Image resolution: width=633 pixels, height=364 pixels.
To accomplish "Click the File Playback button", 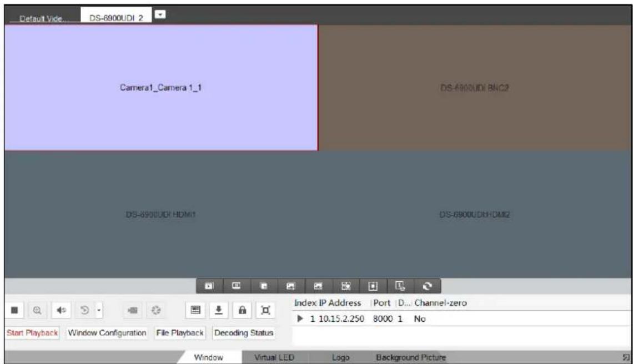I will point(180,333).
